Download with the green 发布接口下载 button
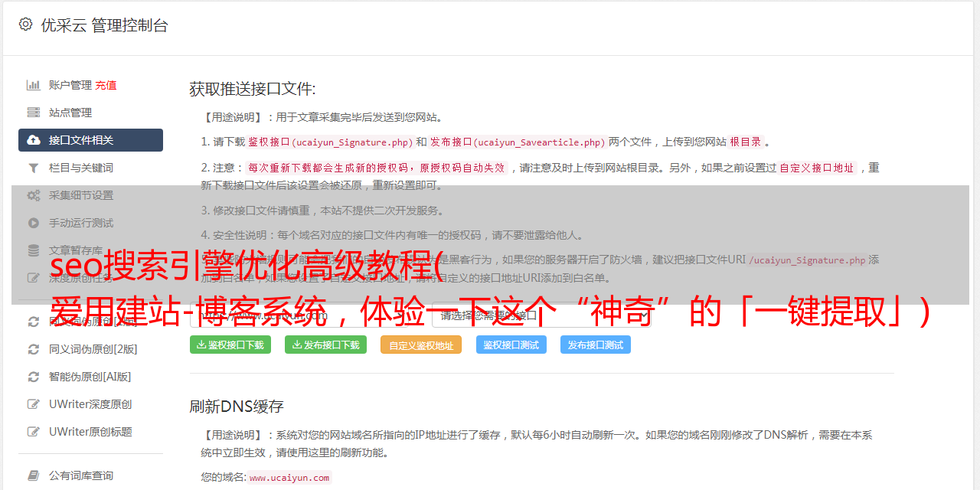The image size is (980, 490). click(x=326, y=345)
